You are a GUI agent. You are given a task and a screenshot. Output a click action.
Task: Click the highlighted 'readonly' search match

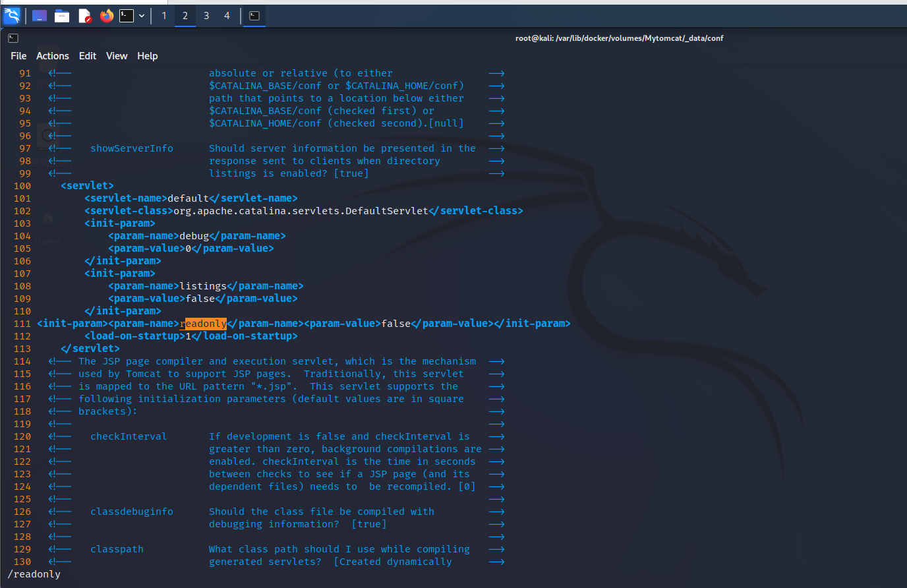click(x=203, y=324)
